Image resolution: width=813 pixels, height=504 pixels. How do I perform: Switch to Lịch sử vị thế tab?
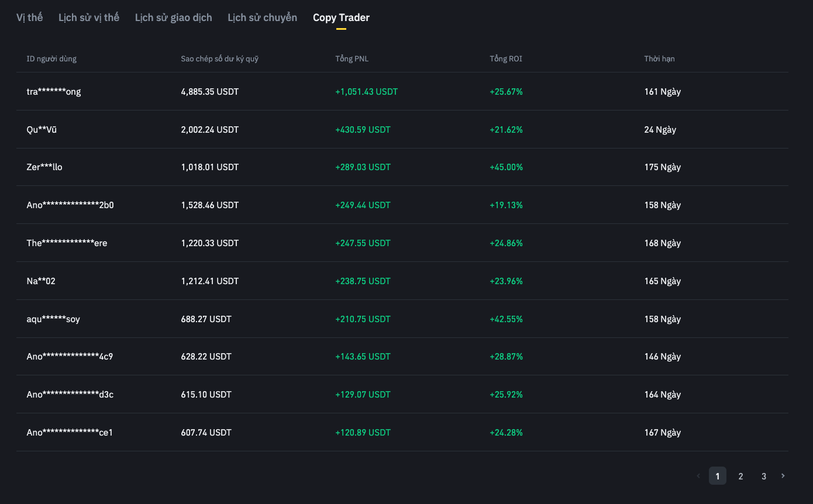pyautogui.click(x=89, y=18)
